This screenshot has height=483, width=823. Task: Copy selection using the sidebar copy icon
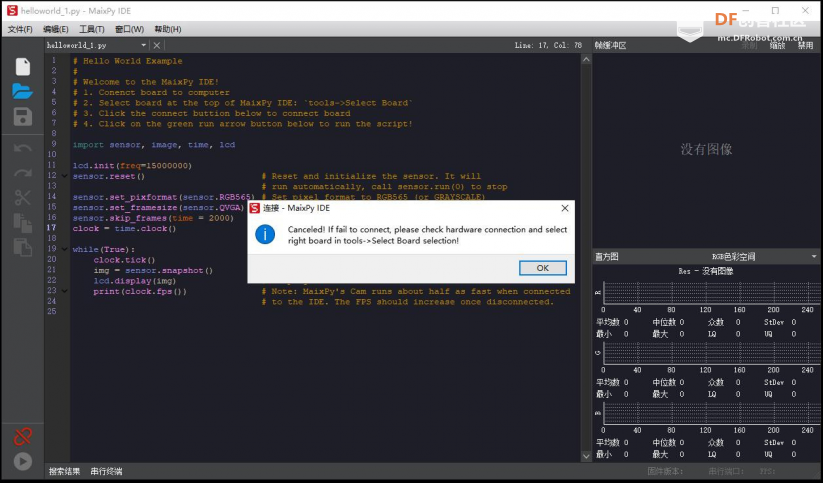click(23, 223)
